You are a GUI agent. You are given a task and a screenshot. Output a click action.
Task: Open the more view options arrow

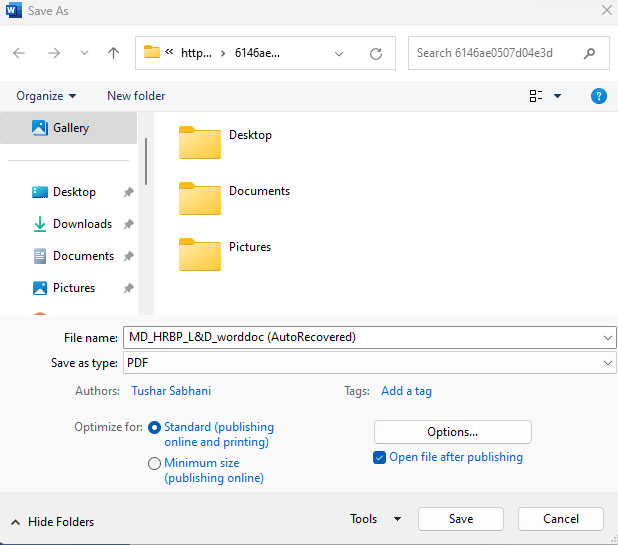click(x=557, y=96)
